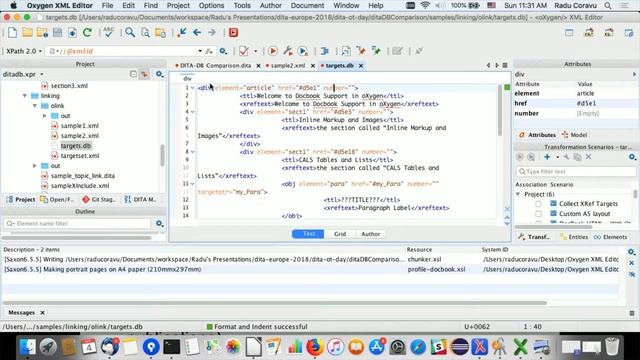The height and width of the screenshot is (360, 640).
Task: Open the XPath settings gear icon
Action: [x=223, y=51]
